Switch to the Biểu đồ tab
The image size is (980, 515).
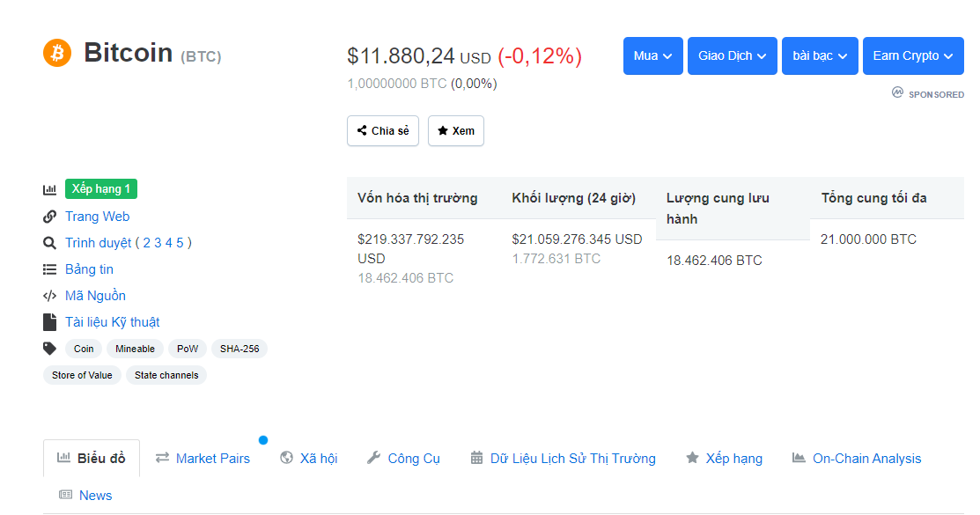[92, 458]
